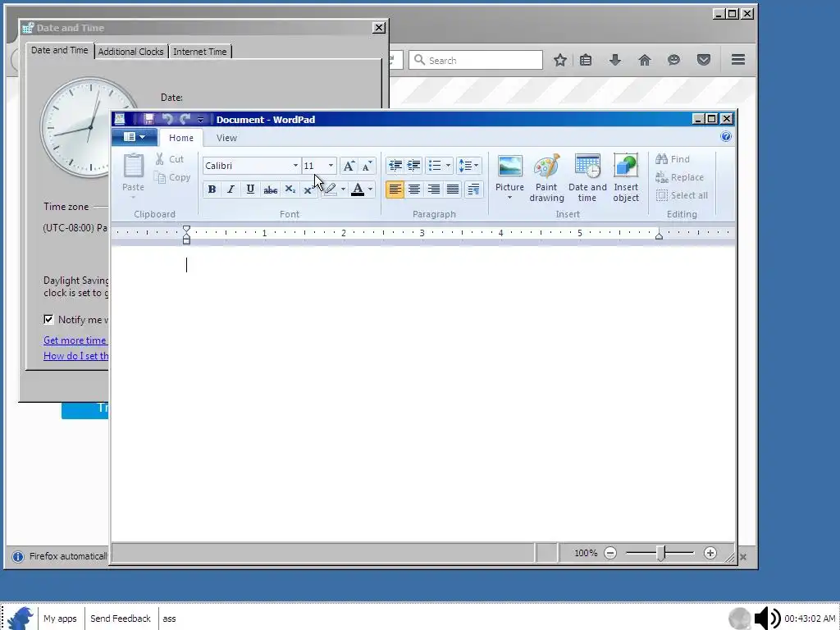The image size is (840, 630).
Task: Open Firefox hamburger menu
Action: pyautogui.click(x=738, y=59)
